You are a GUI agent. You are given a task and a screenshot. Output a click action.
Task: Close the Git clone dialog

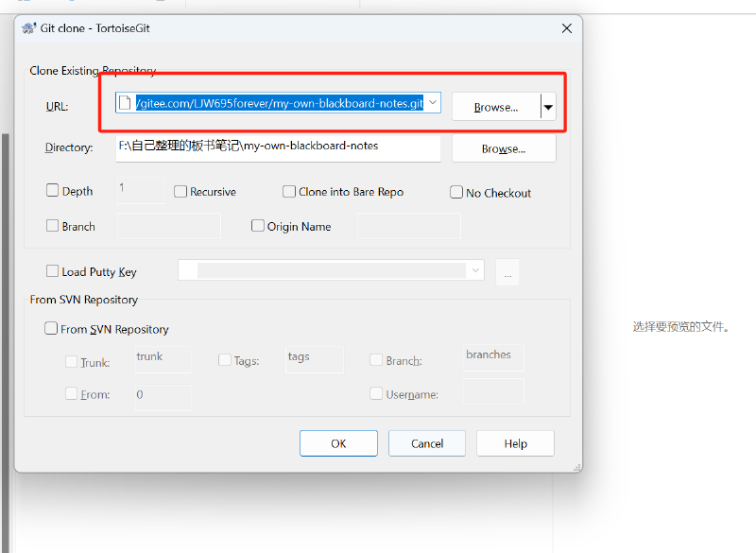[x=567, y=28]
